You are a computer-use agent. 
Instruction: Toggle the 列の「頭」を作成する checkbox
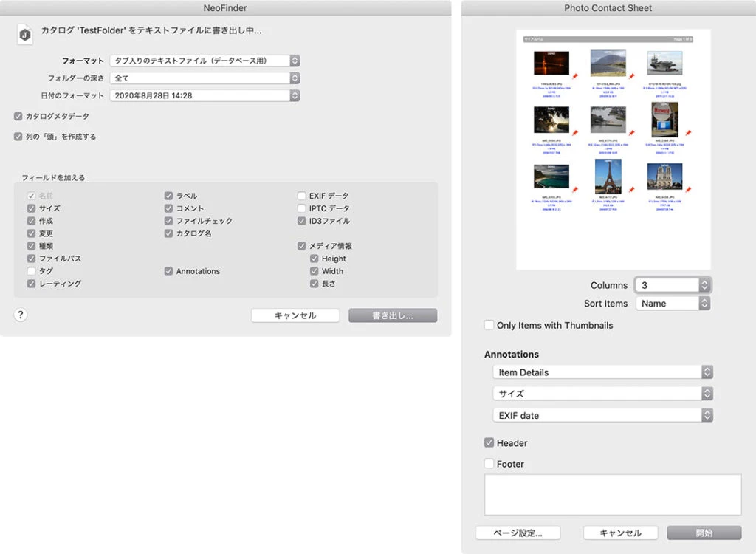click(x=18, y=137)
